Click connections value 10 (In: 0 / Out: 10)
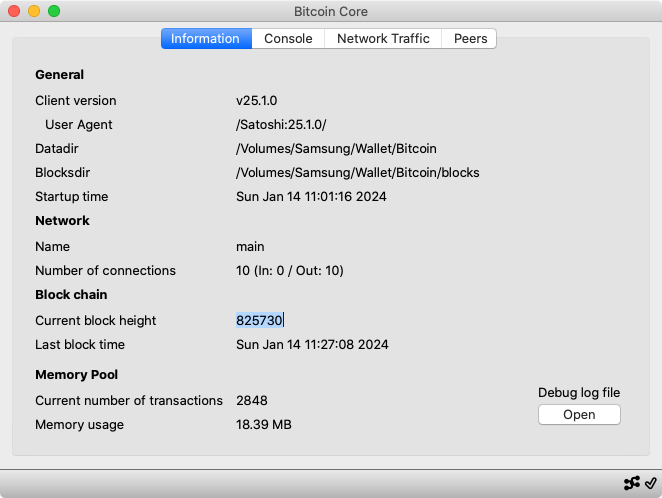 pyautogui.click(x=290, y=271)
